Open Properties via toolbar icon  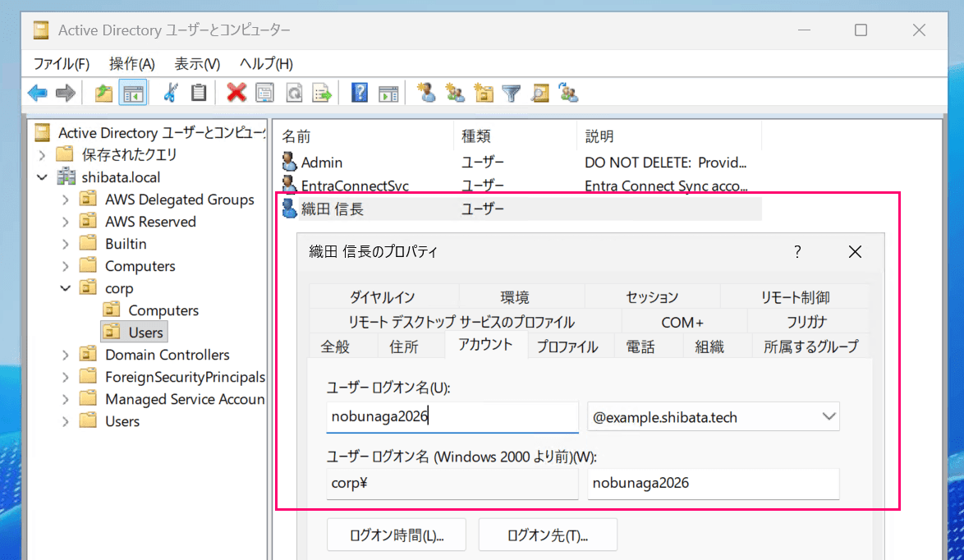(x=265, y=94)
